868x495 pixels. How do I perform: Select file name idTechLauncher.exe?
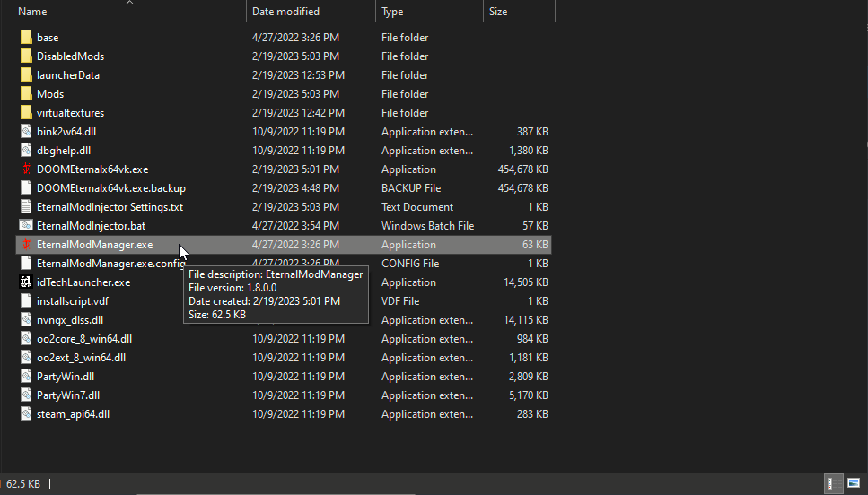tap(83, 282)
